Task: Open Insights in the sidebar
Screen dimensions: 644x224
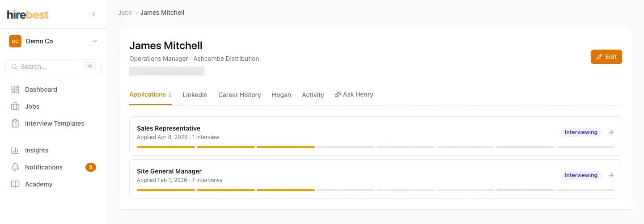Action: pyautogui.click(x=53, y=150)
